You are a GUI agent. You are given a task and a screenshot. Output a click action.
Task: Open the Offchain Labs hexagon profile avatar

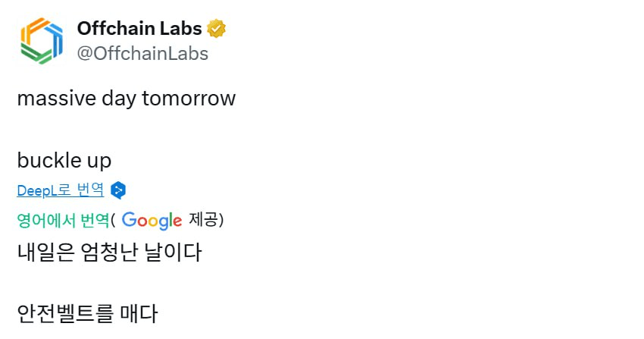pos(42,40)
